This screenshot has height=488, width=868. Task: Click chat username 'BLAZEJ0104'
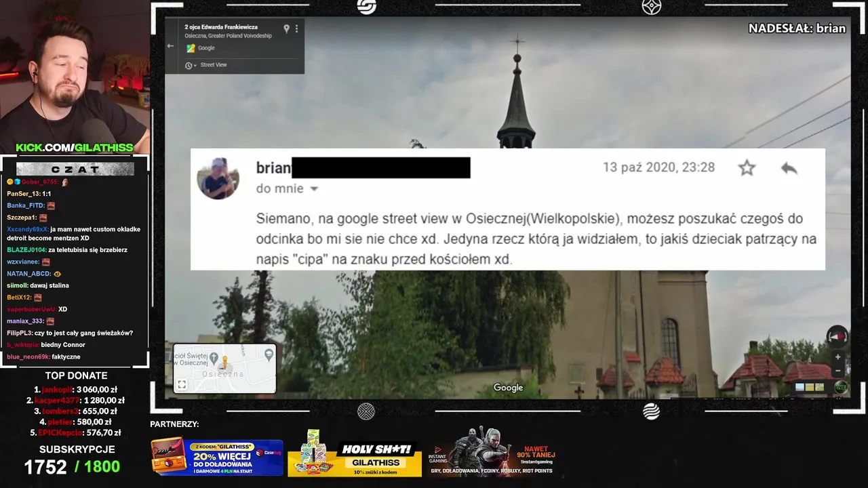pyautogui.click(x=26, y=250)
